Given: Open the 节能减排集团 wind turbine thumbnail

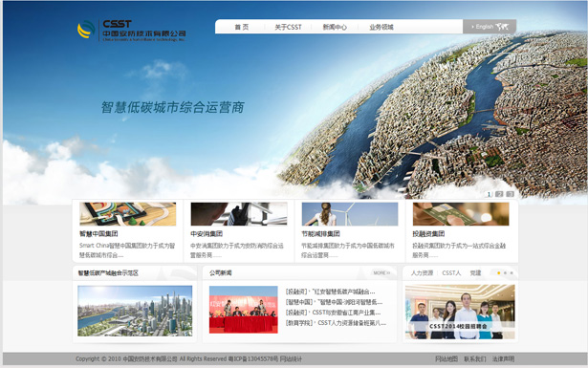Looking at the screenshot, I should [x=350, y=214].
